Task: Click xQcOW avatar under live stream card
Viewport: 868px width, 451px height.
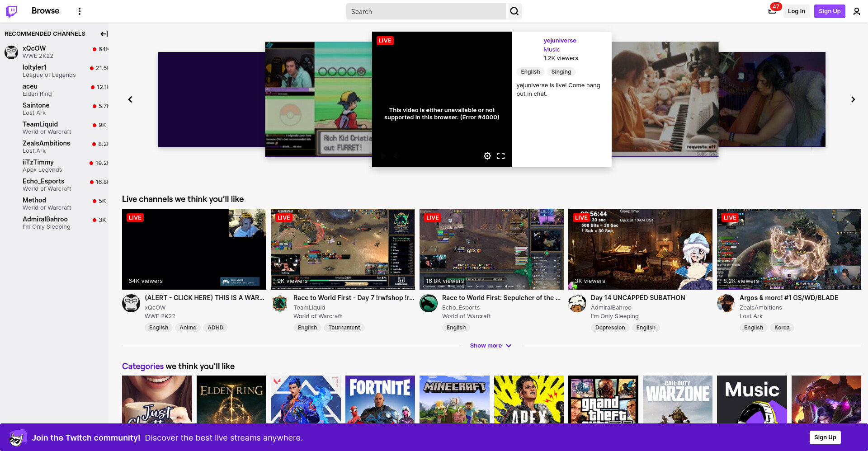Action: point(131,303)
